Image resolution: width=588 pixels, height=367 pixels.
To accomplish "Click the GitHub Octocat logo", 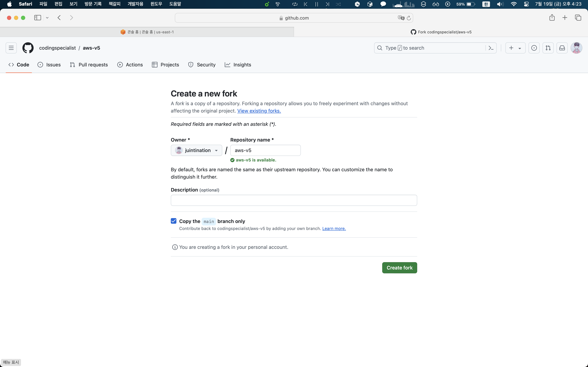I will 28,48.
